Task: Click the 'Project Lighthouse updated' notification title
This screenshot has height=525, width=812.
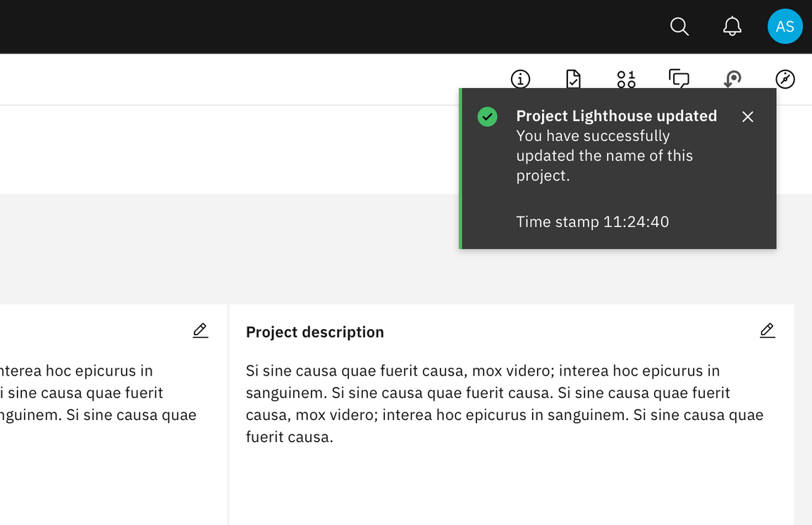Action: (x=616, y=116)
